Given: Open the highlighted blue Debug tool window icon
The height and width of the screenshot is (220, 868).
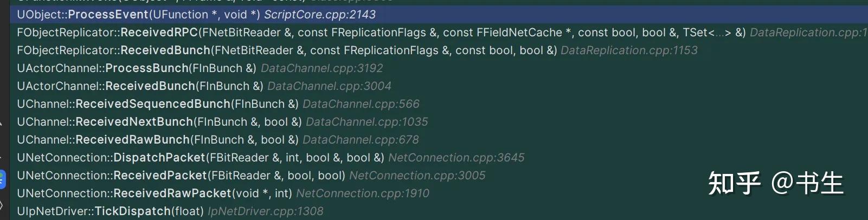Looking at the screenshot, I should click(x=2, y=179).
